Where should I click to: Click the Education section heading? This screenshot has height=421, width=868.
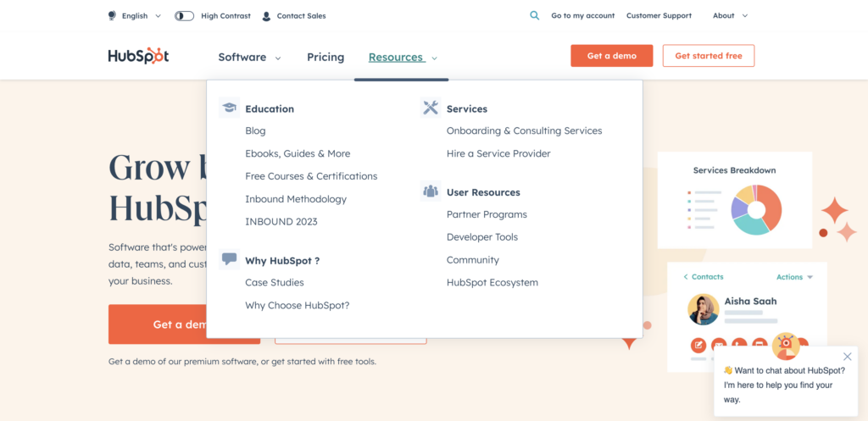point(270,109)
